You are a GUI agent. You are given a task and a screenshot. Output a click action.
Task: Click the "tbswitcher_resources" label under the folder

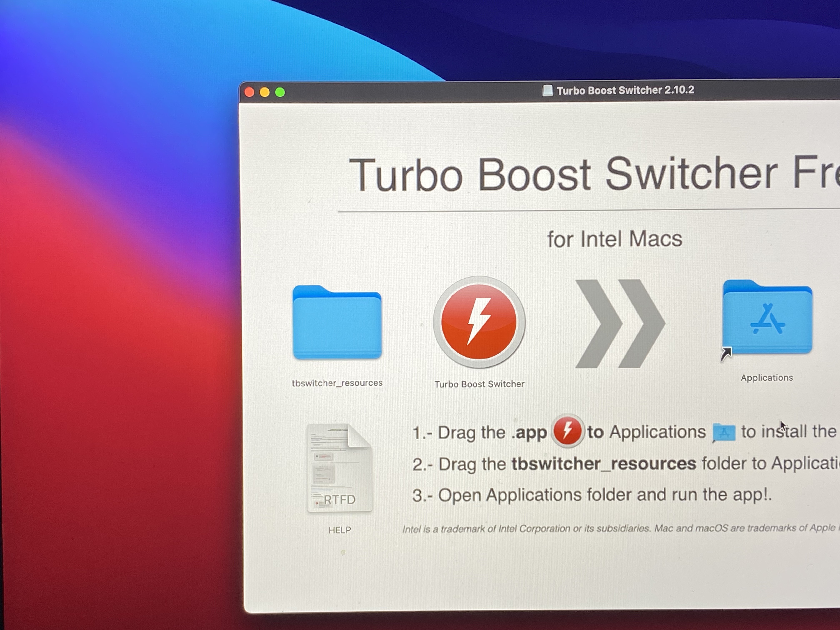tap(337, 383)
